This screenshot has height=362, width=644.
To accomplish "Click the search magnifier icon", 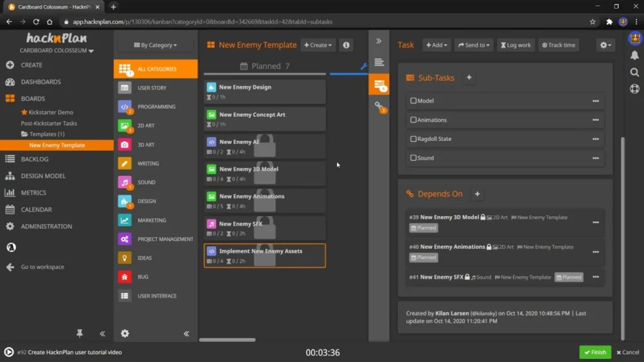I will 634,72.
